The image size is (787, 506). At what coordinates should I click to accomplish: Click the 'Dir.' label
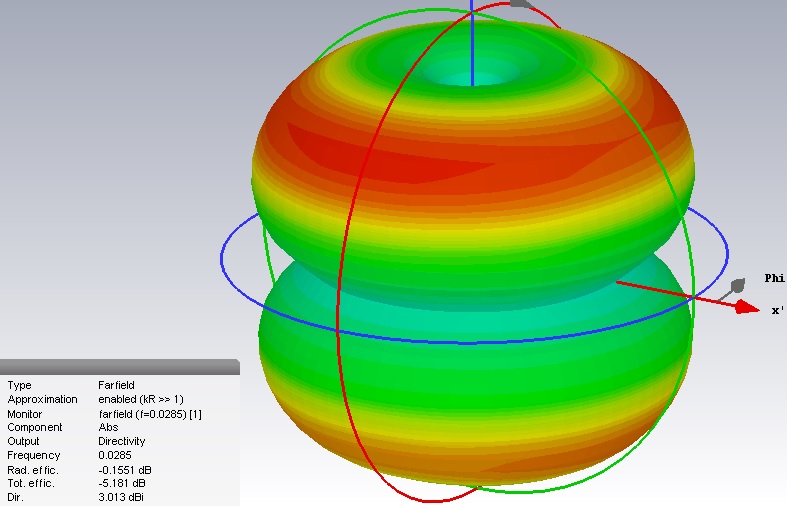(x=15, y=497)
